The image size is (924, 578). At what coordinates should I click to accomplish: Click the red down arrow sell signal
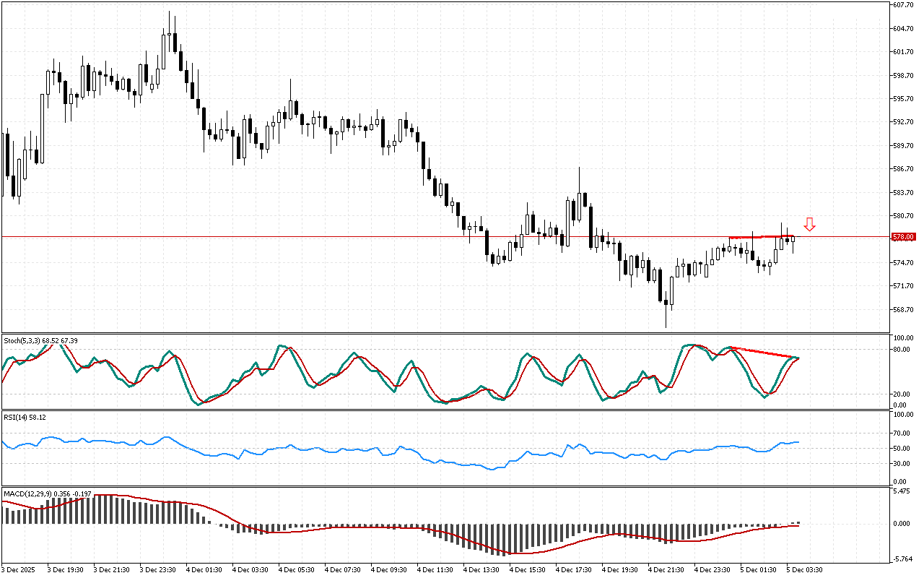pyautogui.click(x=810, y=225)
